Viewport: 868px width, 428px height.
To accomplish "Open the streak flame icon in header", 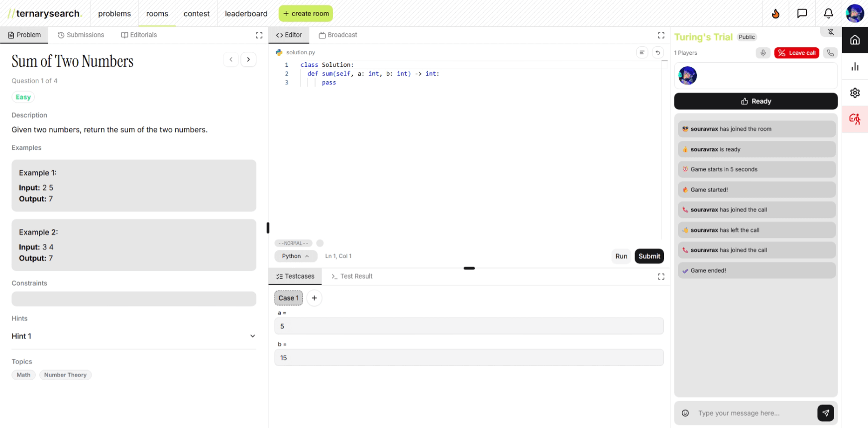I will click(775, 13).
